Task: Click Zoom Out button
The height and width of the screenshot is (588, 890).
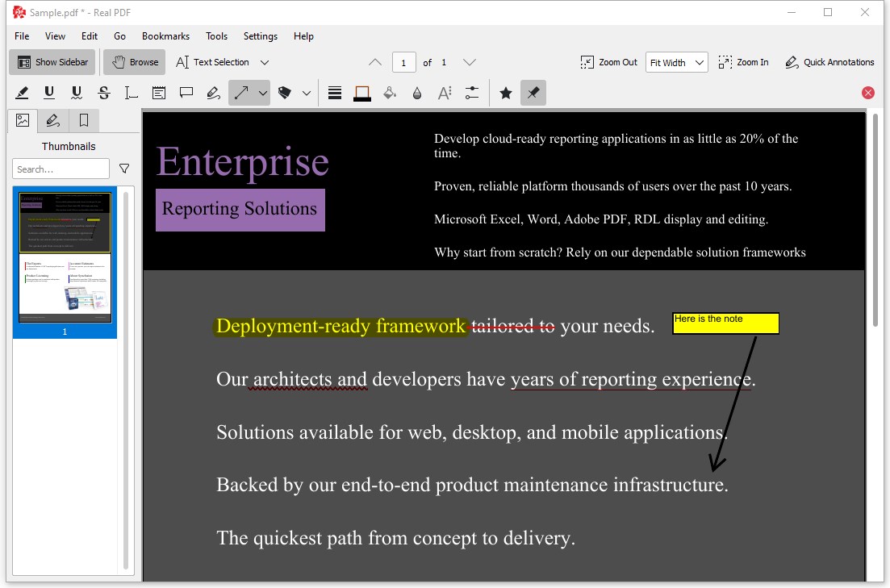Action: point(608,62)
